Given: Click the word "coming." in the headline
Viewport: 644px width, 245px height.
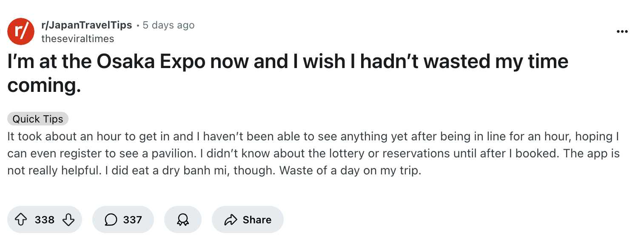Looking at the screenshot, I should click(x=44, y=86).
